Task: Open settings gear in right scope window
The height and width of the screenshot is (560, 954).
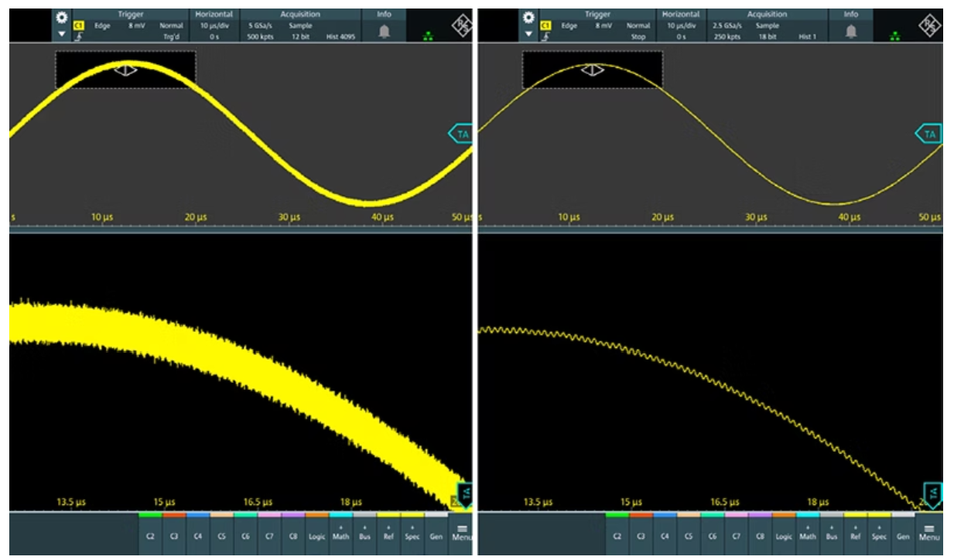Action: pos(529,18)
